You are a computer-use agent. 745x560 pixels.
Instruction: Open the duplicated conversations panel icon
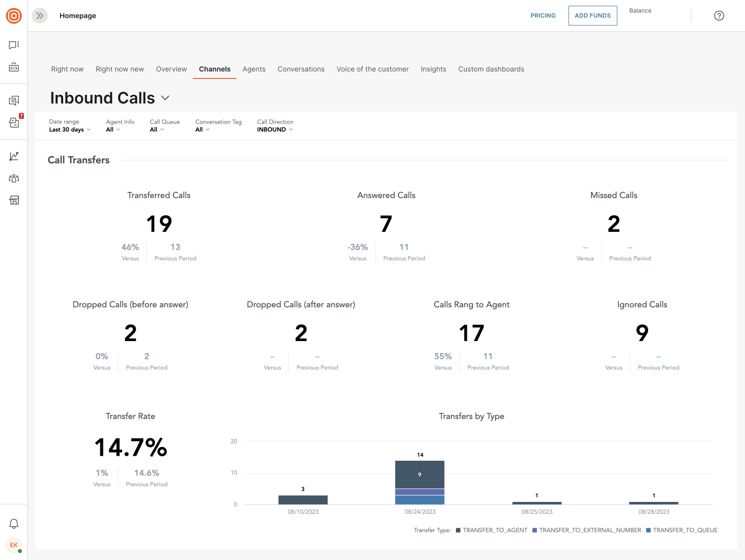(13, 100)
